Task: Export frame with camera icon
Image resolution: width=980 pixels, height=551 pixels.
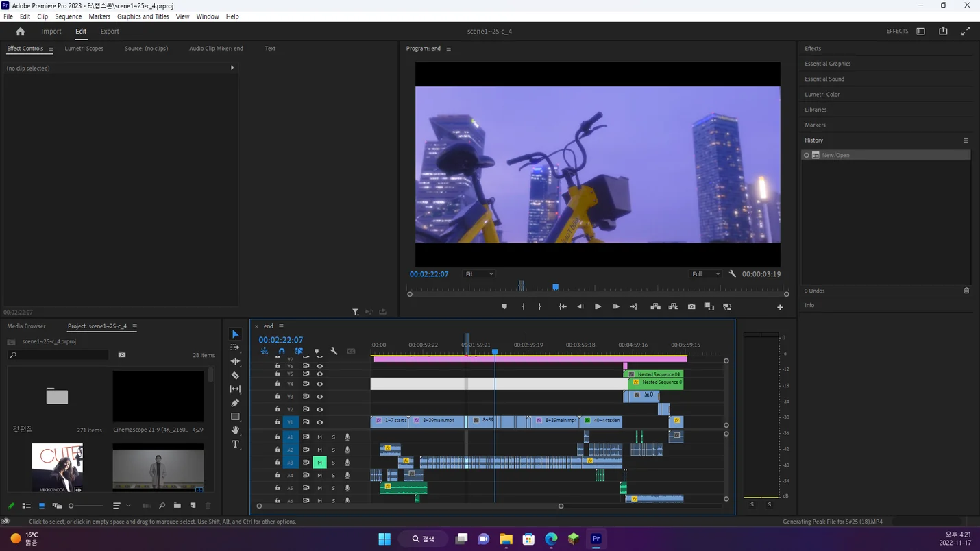Action: (x=691, y=307)
